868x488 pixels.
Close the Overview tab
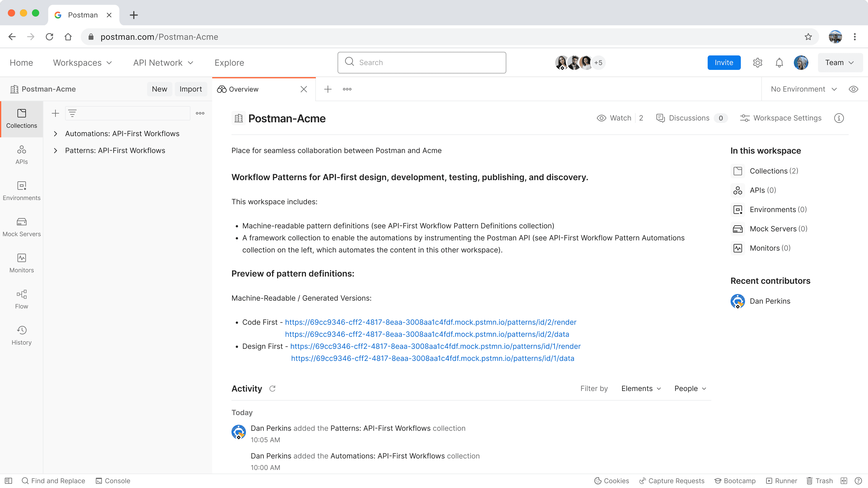304,89
